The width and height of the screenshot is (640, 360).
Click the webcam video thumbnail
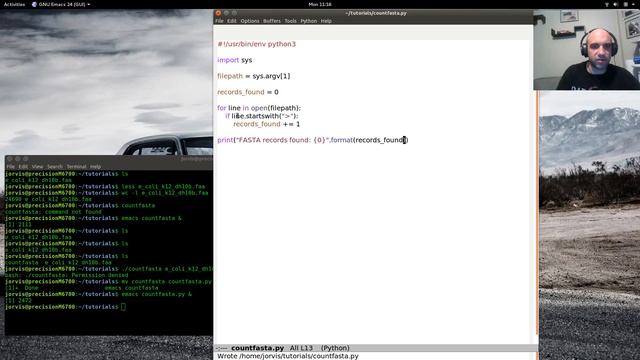(x=587, y=49)
